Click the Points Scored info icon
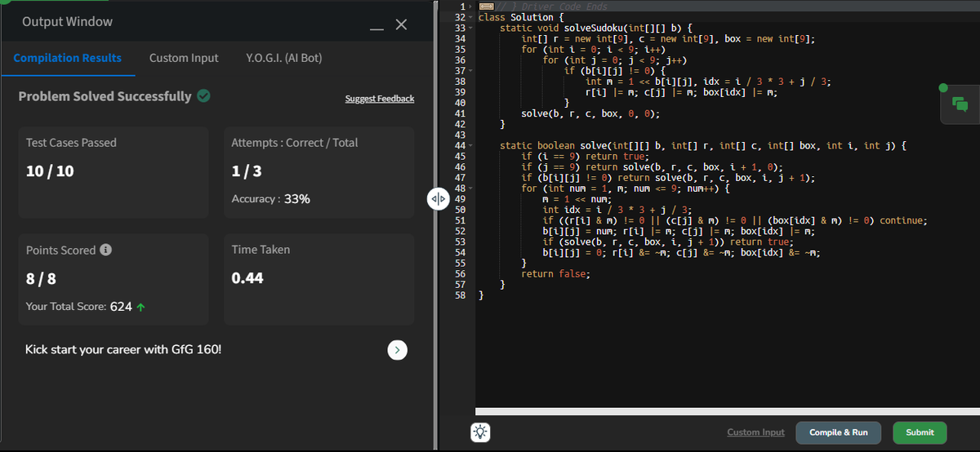The height and width of the screenshot is (452, 980). 106,250
